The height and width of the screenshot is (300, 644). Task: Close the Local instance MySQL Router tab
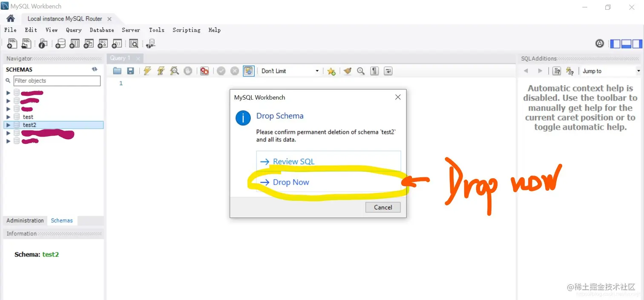pyautogui.click(x=109, y=19)
